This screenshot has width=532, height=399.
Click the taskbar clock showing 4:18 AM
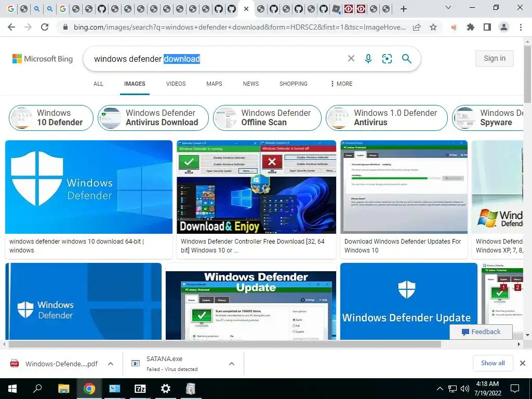[x=487, y=389]
